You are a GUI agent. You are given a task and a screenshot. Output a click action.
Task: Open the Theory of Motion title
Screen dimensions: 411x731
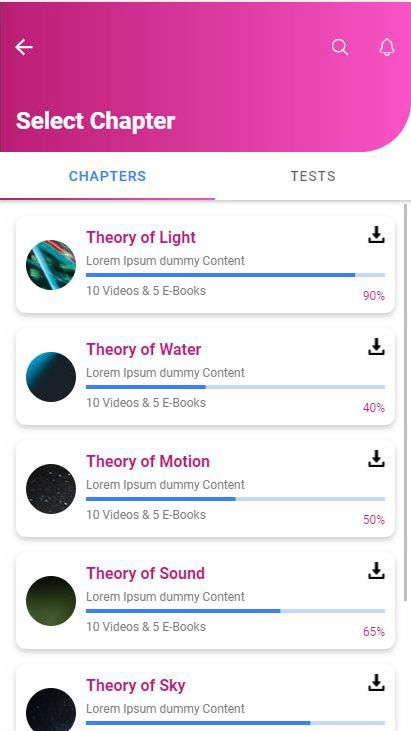tap(148, 461)
